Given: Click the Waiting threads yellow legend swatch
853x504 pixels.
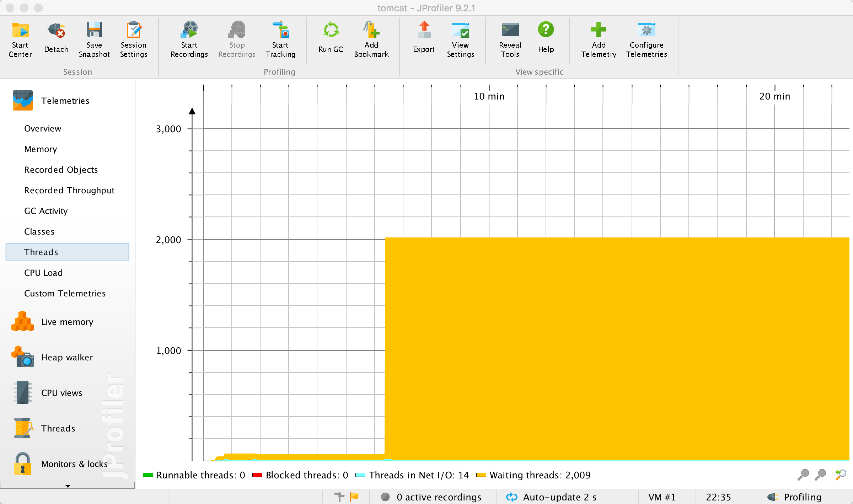Looking at the screenshot, I should coord(481,475).
